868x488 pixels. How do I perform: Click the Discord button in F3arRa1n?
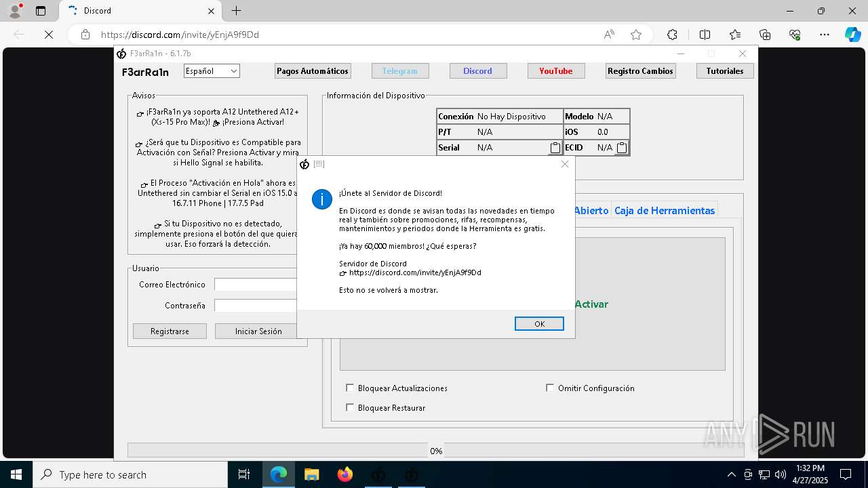[477, 70]
